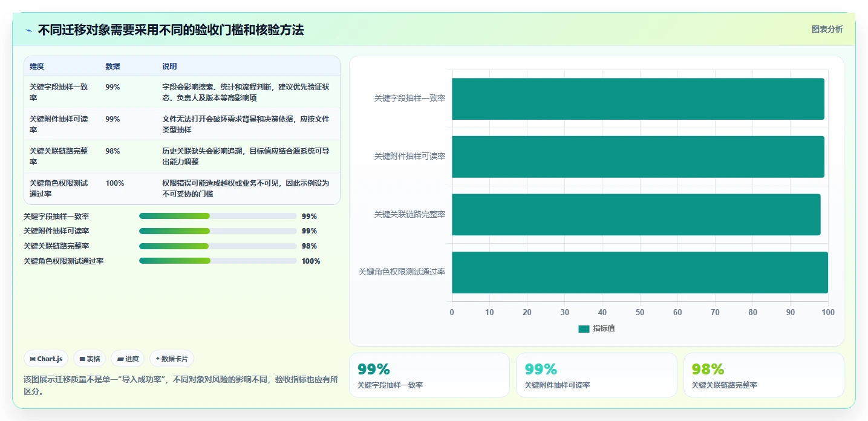
Task: Click the Chart.js tag
Action: click(46, 359)
